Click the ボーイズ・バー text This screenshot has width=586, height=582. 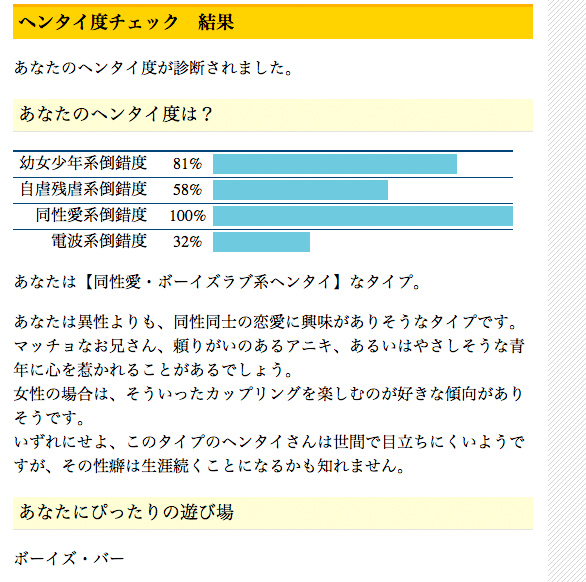[69, 559]
